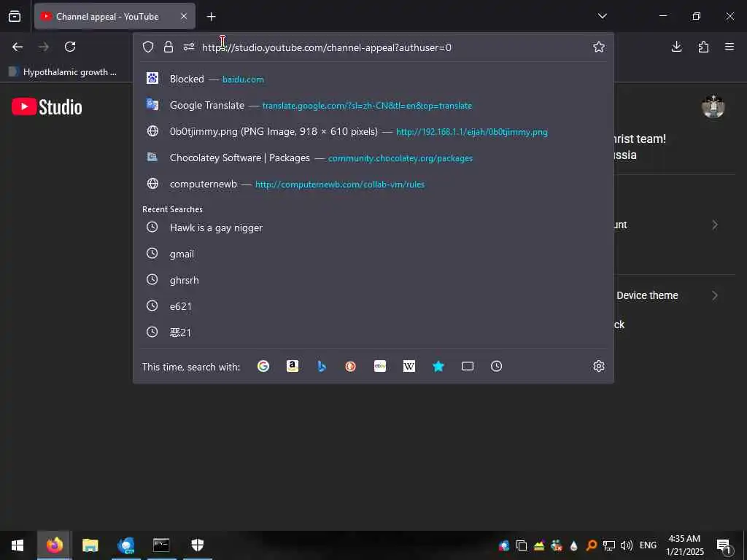Search history using the clock icon

[x=496, y=366]
